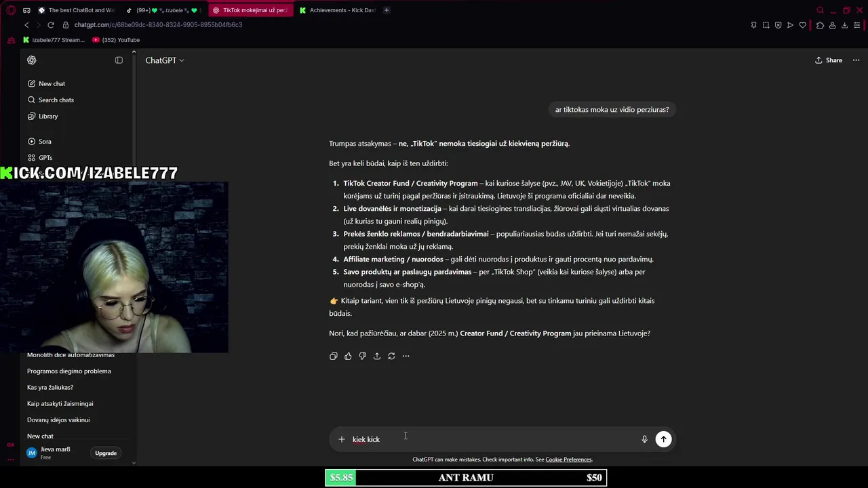The height and width of the screenshot is (488, 868).
Task: Open the player (send arrow) toolbar icon
Action: pyautogui.click(x=790, y=25)
